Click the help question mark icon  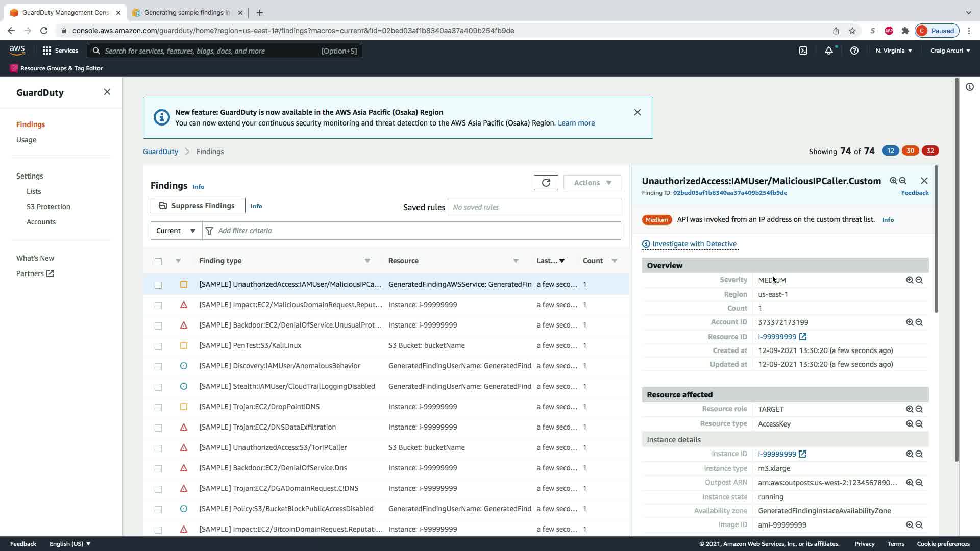tap(854, 51)
